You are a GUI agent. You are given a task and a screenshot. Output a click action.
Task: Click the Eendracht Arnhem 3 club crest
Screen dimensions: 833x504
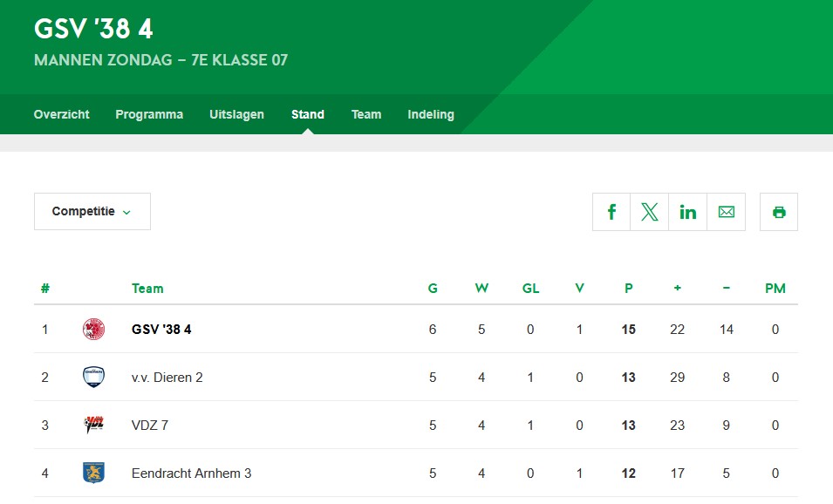coord(93,473)
